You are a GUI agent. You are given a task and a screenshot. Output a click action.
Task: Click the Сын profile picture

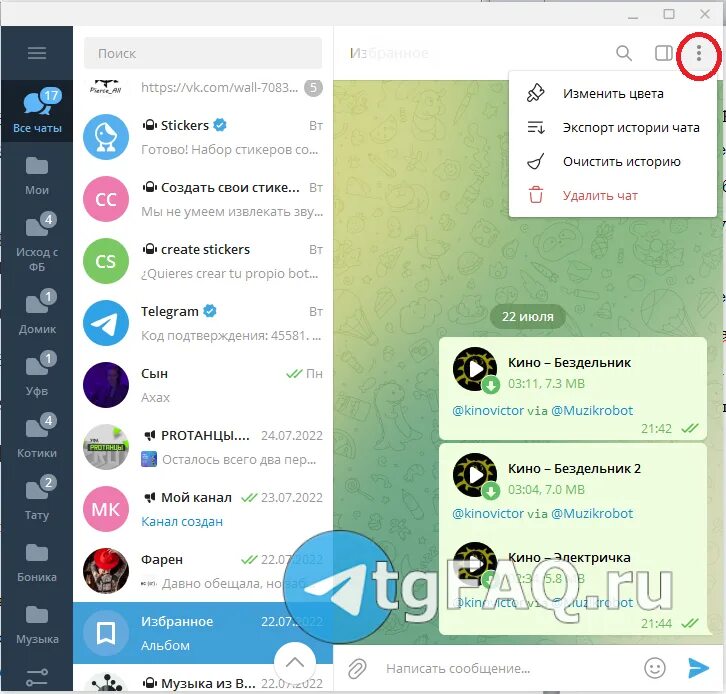pyautogui.click(x=106, y=385)
